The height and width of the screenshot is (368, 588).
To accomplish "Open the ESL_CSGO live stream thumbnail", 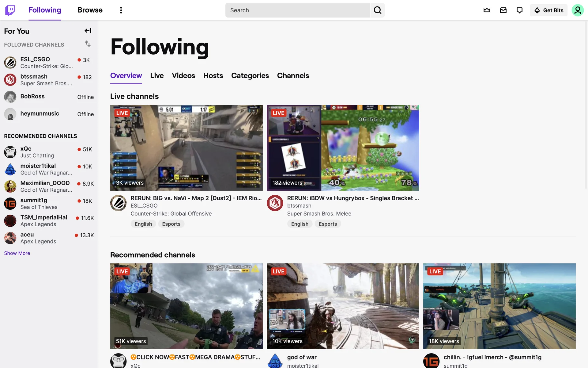I will 186,148.
